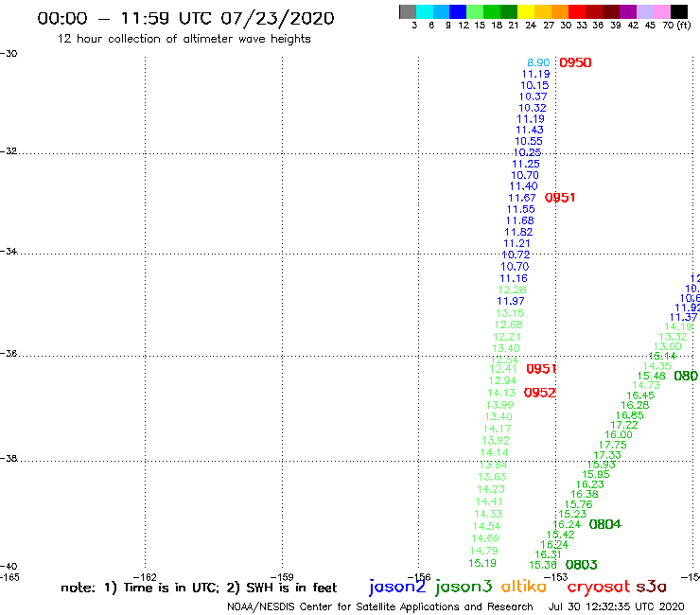Screen dimensions: 700x615
Task: Click the '12 hour collection of altimeter wave heights' subtitle
Action: point(184,40)
